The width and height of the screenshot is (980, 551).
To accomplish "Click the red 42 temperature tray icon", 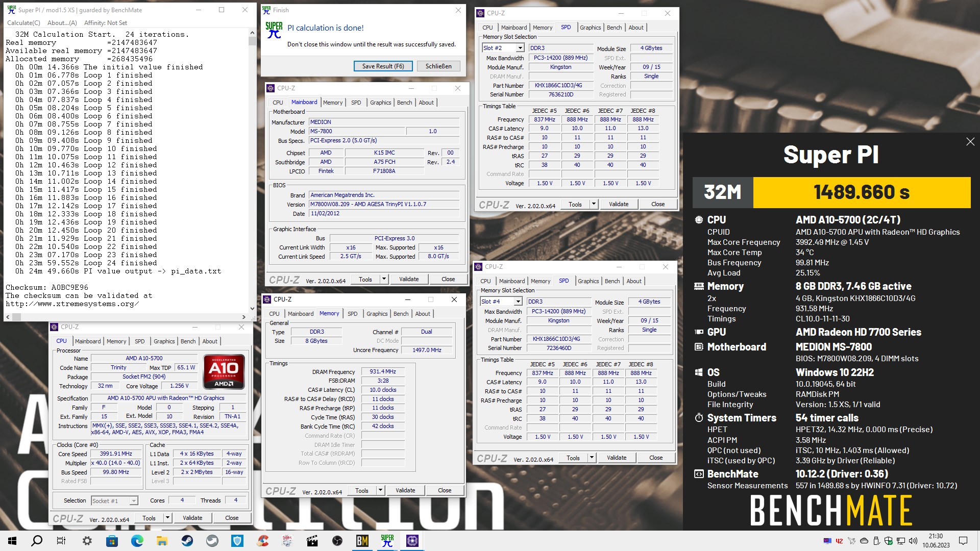I will pyautogui.click(x=839, y=541).
